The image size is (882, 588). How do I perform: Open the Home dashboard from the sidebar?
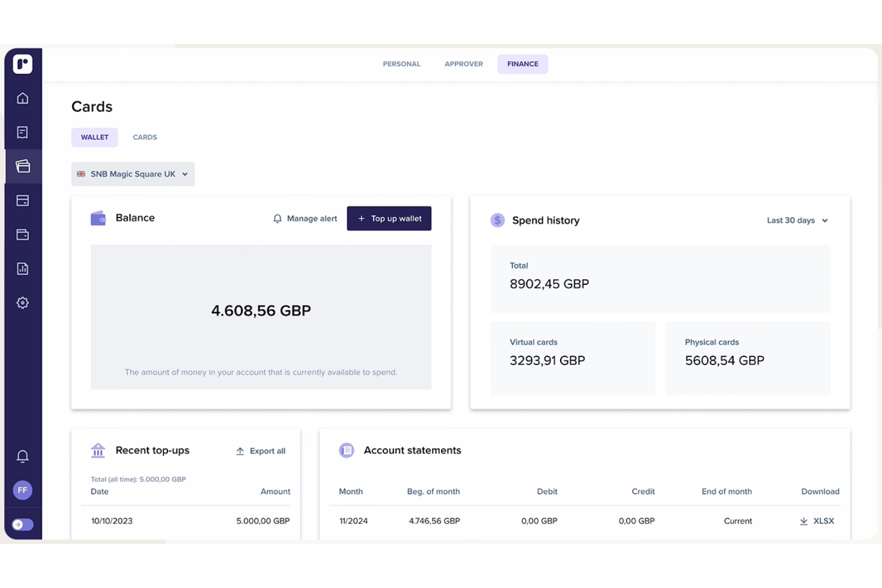(x=23, y=98)
